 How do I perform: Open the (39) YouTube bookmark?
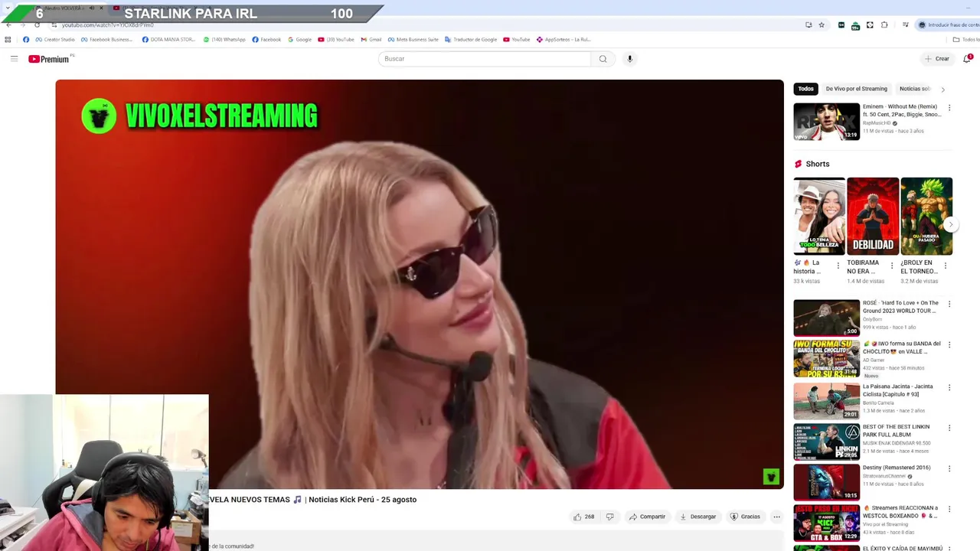(337, 40)
